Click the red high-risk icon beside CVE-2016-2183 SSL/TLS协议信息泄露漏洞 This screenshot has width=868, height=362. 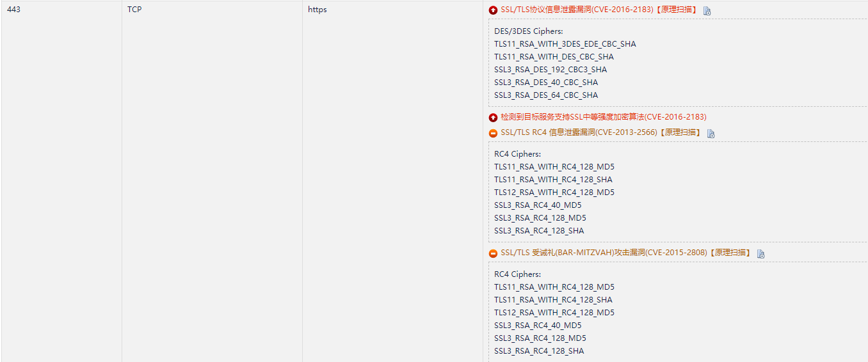tap(493, 10)
